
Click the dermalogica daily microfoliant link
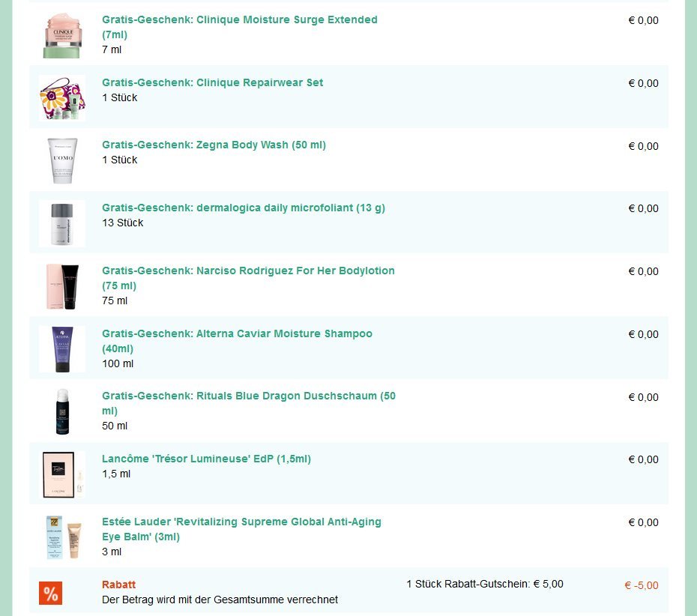coord(244,208)
